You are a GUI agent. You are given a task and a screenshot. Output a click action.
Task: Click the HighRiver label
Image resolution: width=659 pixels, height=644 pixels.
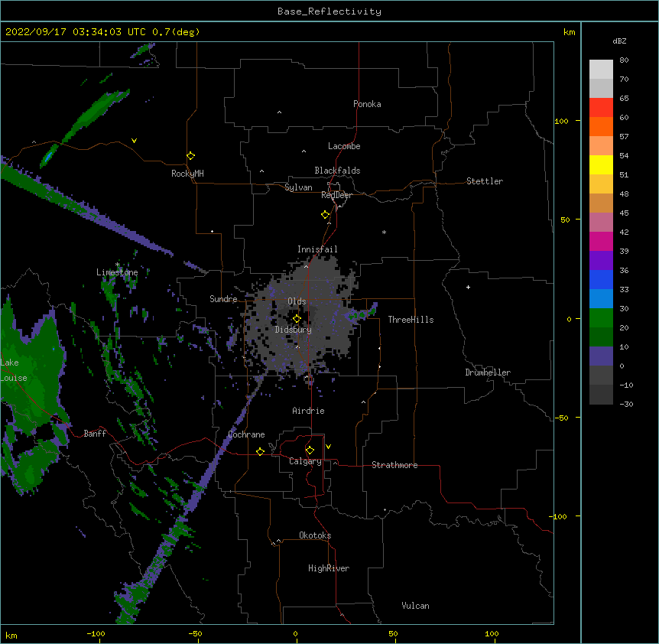click(329, 568)
